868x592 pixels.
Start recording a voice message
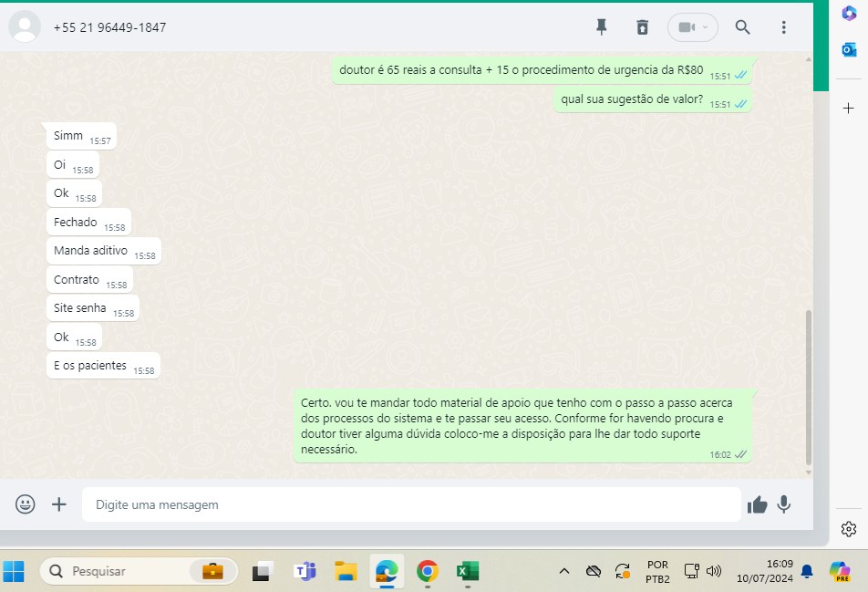tap(784, 504)
